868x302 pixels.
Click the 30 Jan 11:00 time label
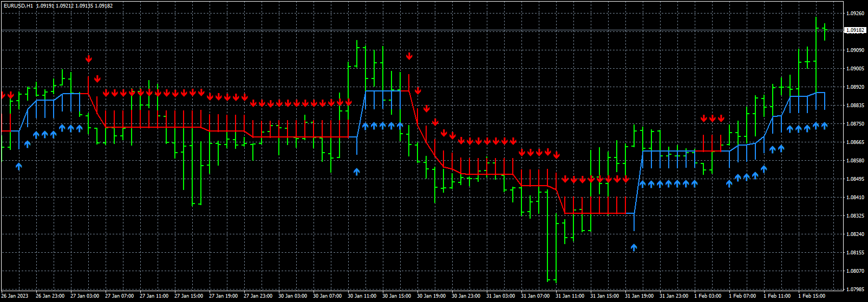(362, 296)
